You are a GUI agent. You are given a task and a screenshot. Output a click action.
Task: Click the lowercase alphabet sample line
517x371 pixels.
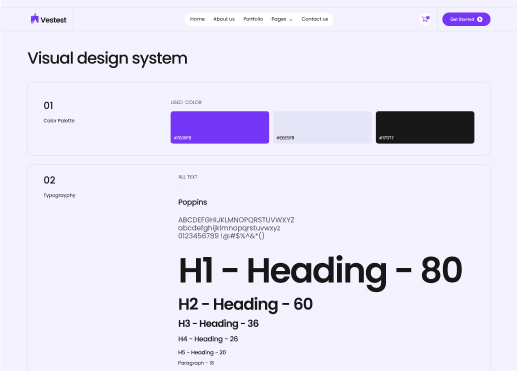click(229, 228)
